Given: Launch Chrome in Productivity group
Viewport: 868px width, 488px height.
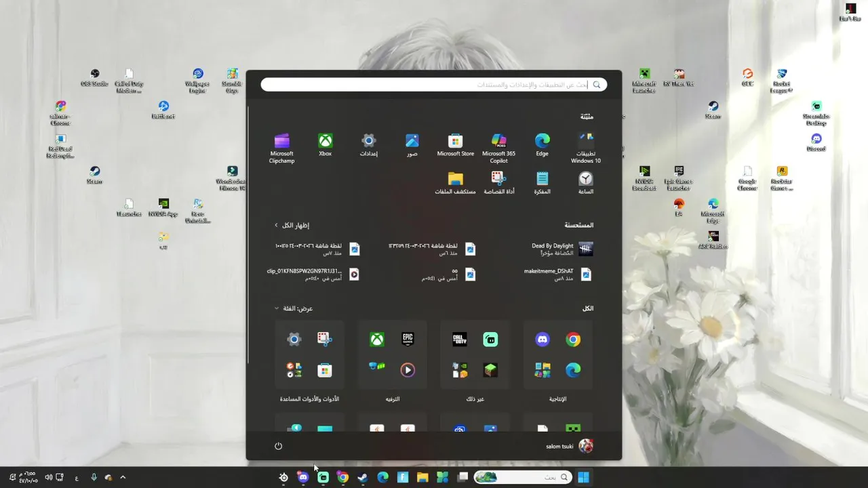Looking at the screenshot, I should 573,340.
